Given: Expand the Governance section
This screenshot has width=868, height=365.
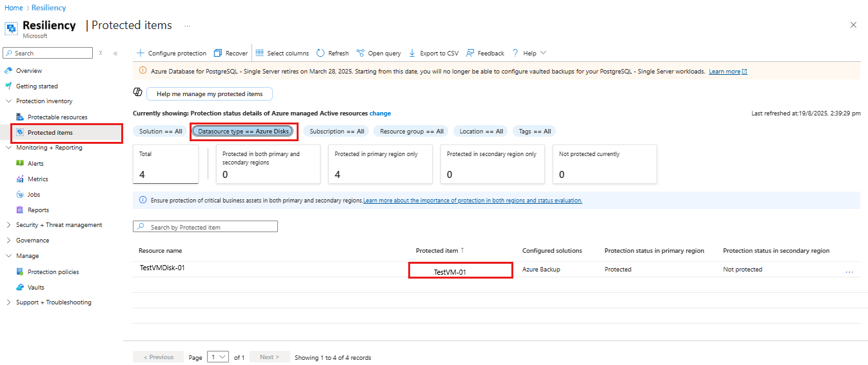Looking at the screenshot, I should 8,241.
